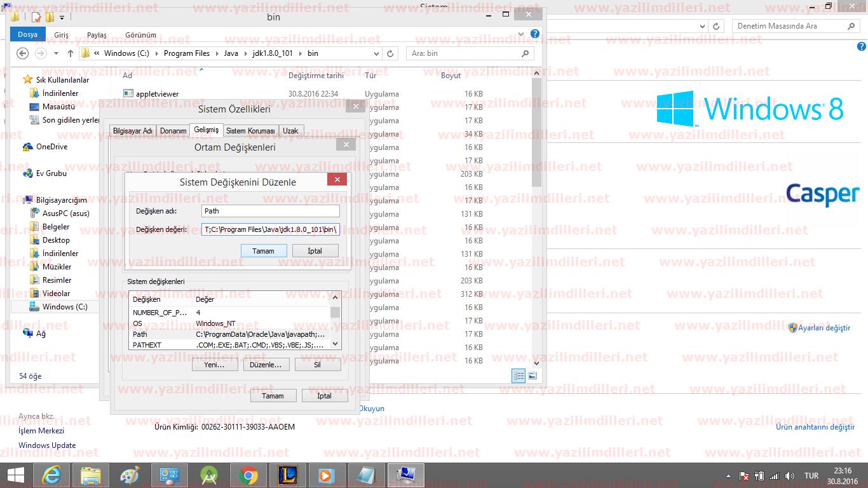Check the battery tray icon
Viewport: 868px width, 488px height.
point(759,476)
